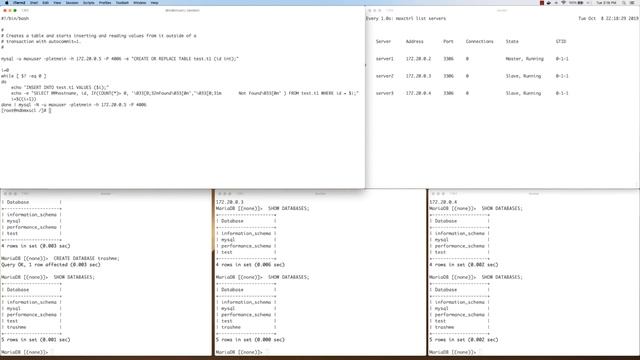This screenshot has height=360, width=640.
Task: Click the 'done | mysql' pipeline line
Action: [73, 104]
